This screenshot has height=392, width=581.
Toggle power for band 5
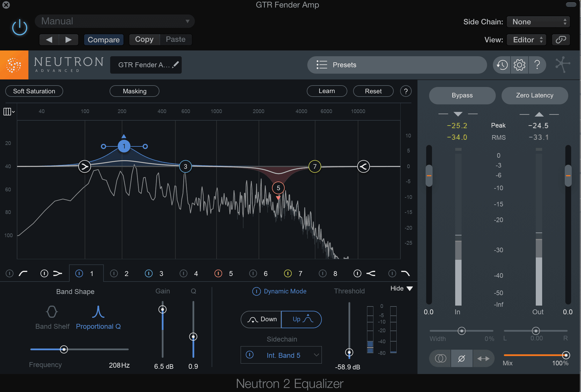point(218,273)
